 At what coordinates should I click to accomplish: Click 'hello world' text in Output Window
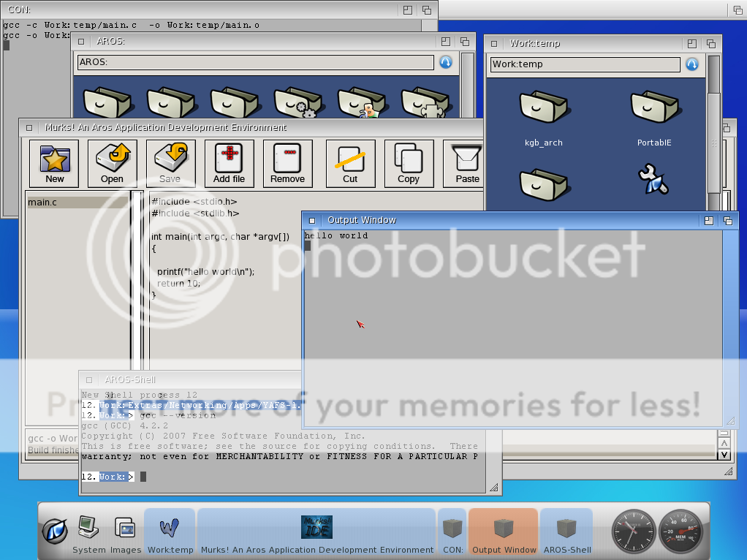(336, 235)
